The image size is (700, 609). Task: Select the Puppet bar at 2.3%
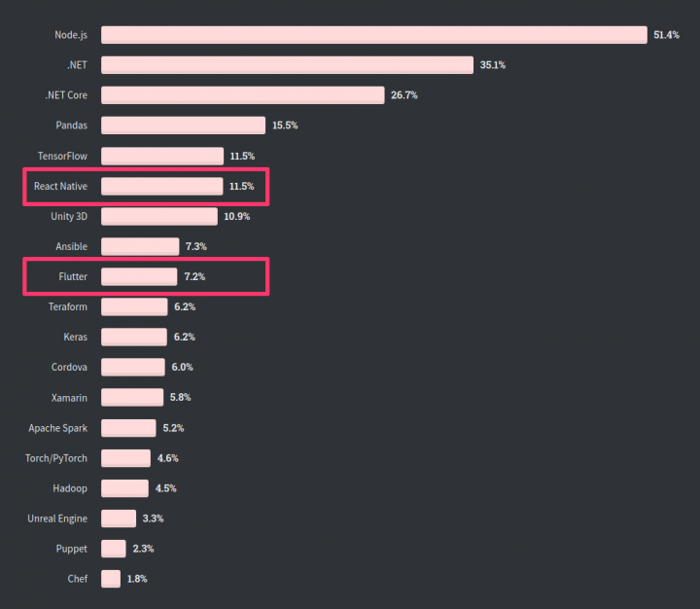click(114, 549)
